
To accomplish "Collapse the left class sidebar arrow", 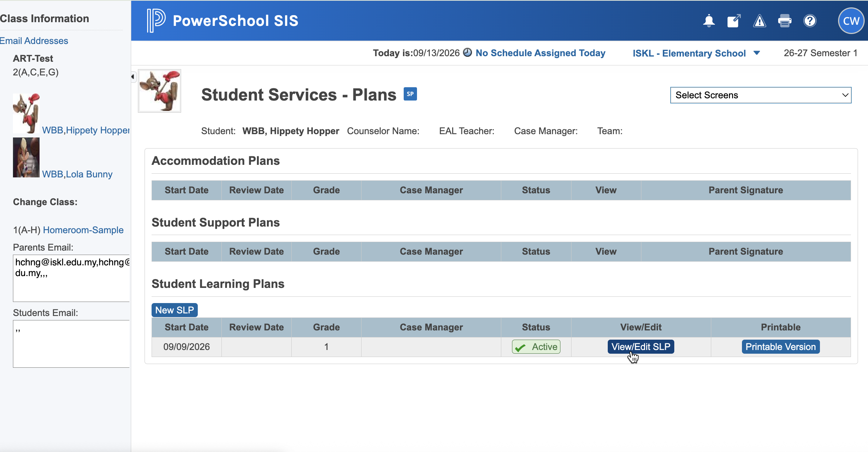I will (133, 77).
